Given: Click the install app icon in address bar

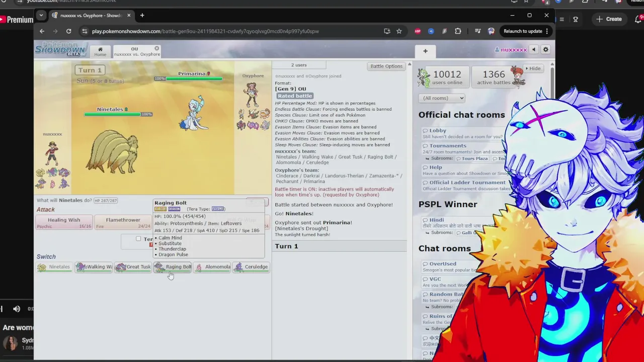Looking at the screenshot, I should pos(387,31).
